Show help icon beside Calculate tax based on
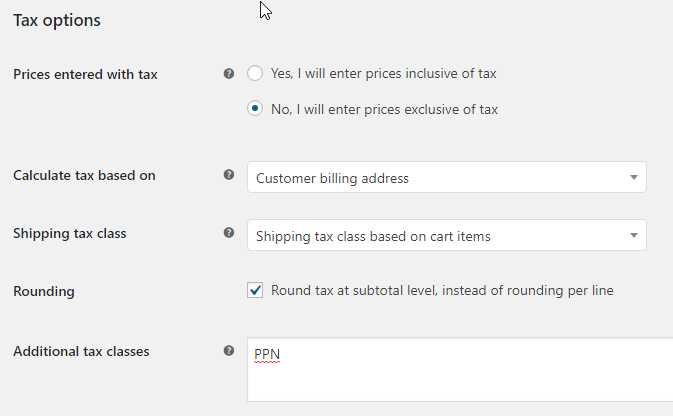 click(229, 175)
